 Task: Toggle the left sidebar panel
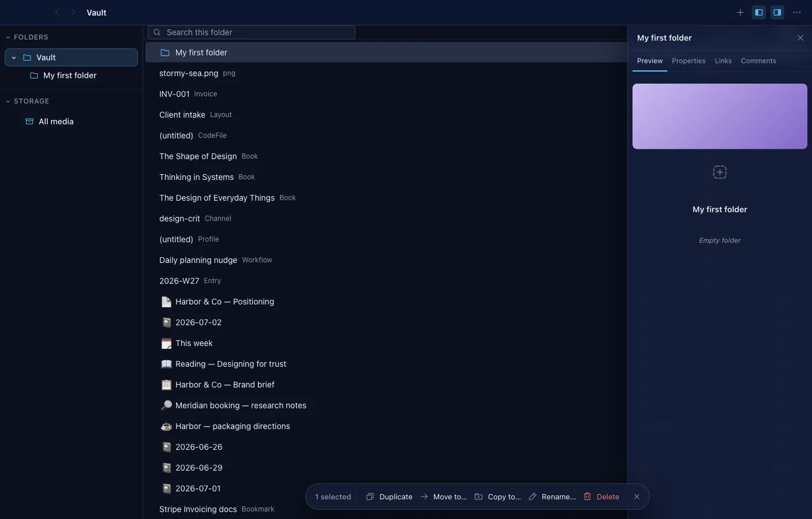pos(759,12)
